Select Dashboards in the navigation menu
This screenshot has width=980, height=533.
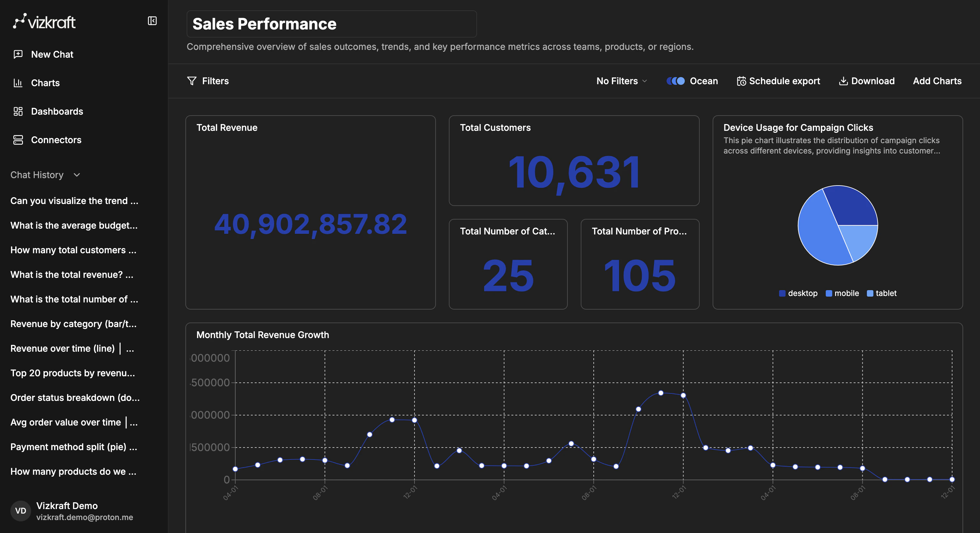click(x=57, y=111)
